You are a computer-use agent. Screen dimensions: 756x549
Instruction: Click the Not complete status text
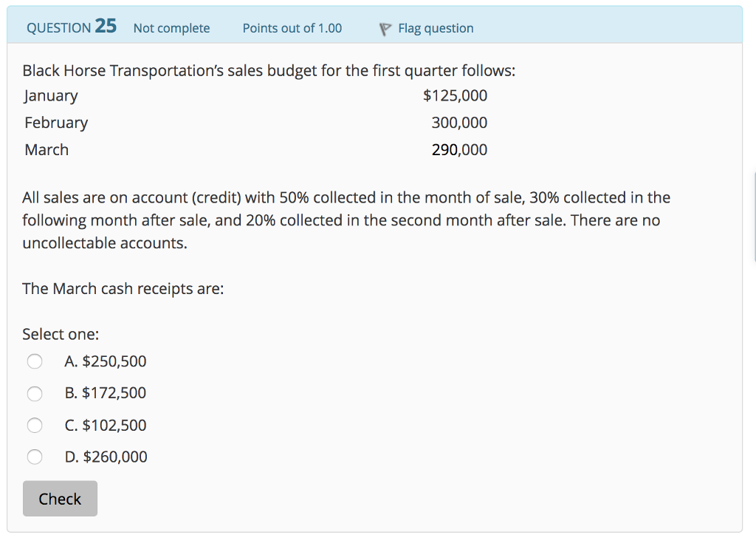171,28
